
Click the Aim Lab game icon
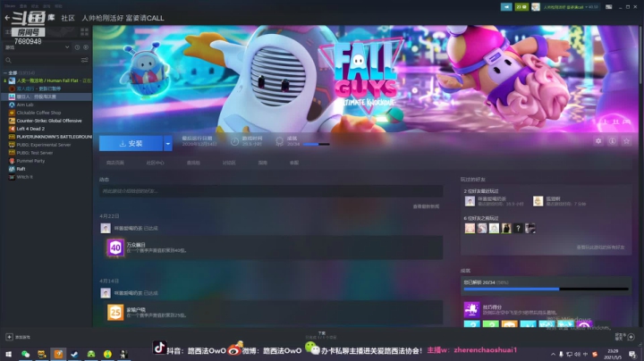coord(12,105)
